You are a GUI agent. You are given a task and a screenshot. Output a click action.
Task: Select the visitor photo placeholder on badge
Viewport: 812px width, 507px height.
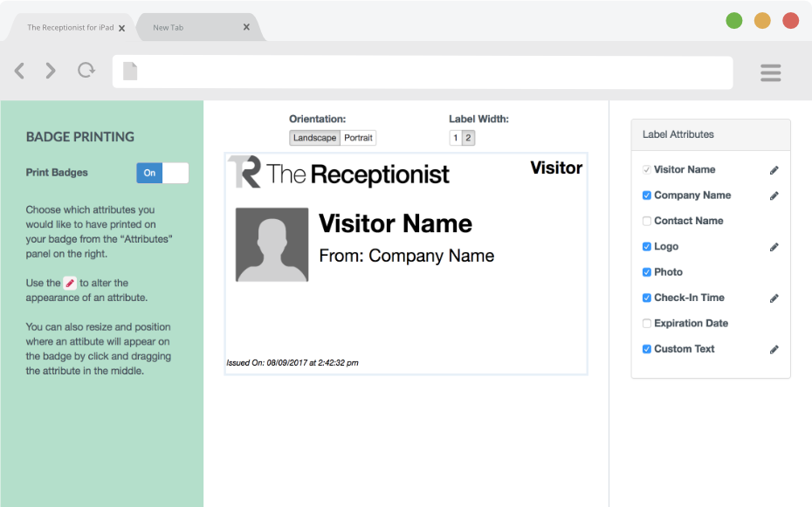(272, 244)
